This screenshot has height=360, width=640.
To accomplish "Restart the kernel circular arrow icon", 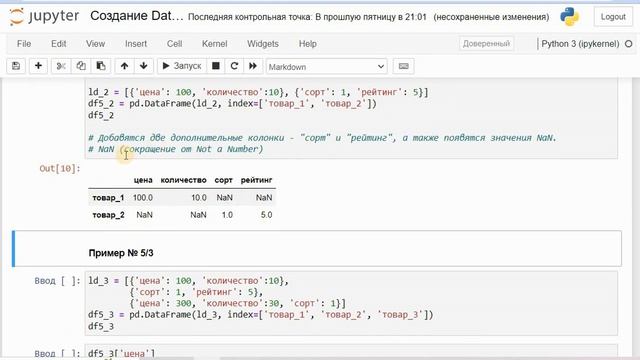I will pyautogui.click(x=234, y=66).
